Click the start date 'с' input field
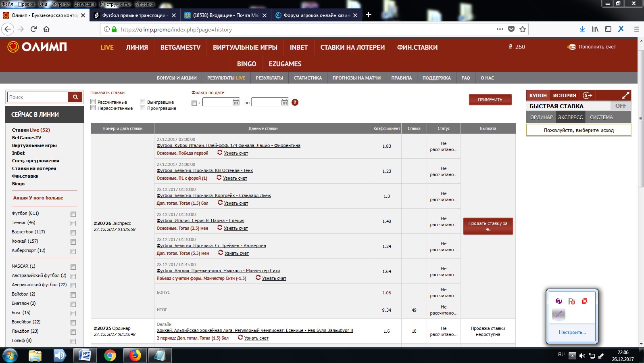This screenshot has width=644, height=363. pyautogui.click(x=217, y=103)
